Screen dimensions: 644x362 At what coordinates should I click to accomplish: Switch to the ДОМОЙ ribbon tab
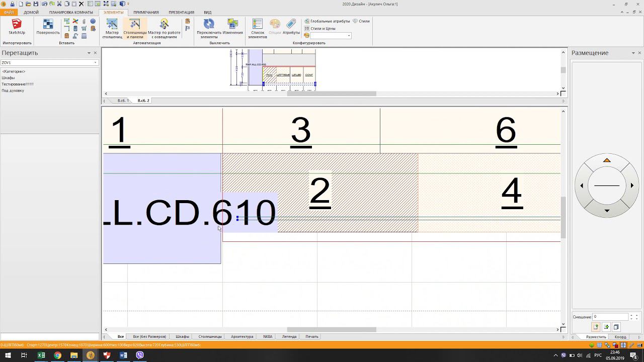pos(31,12)
